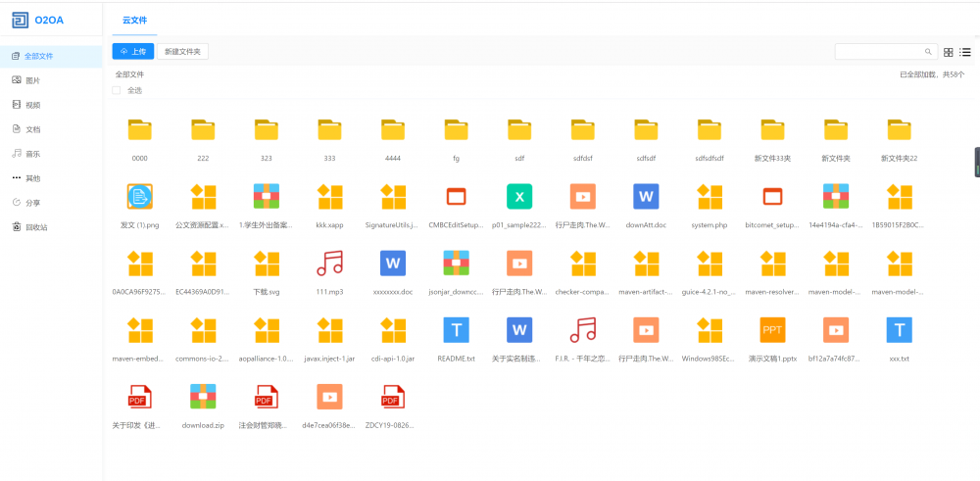Select the 发文 (1).png image file
The width and height of the screenshot is (980, 481).
140,196
